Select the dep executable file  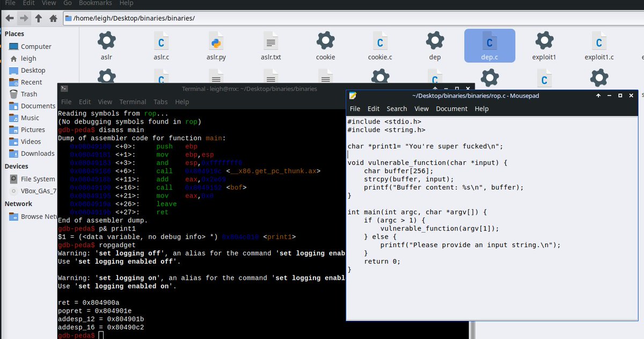(x=435, y=46)
